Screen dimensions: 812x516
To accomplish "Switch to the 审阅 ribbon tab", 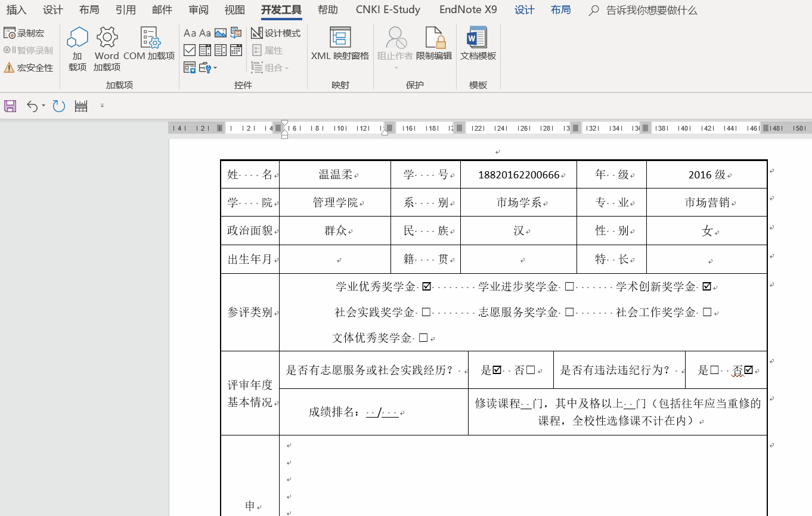I will click(x=198, y=10).
